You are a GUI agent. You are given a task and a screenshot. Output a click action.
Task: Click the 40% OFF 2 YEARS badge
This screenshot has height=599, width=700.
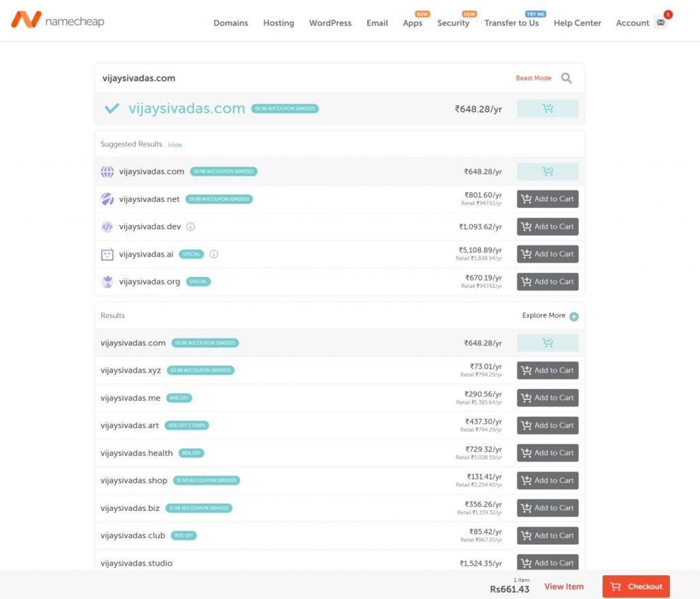[187, 426]
